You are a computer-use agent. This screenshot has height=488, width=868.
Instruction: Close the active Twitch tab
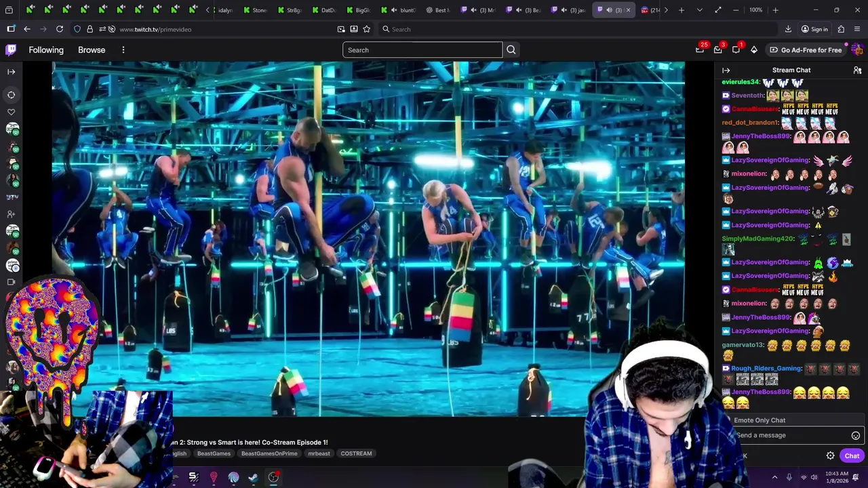pyautogui.click(x=628, y=10)
